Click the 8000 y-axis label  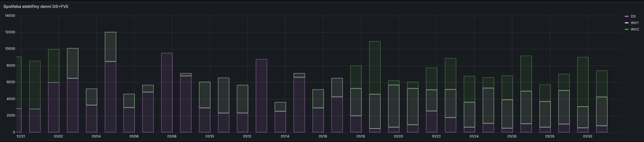[11, 66]
